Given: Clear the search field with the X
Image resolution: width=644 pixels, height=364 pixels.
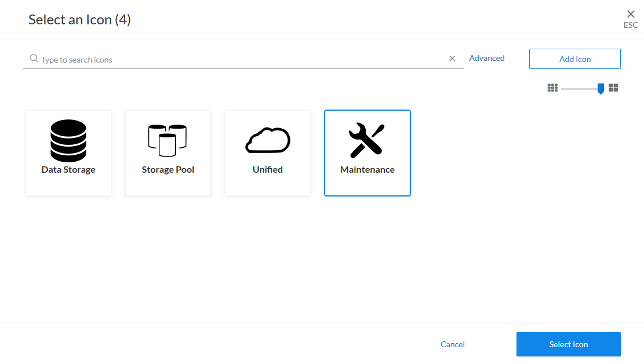Looking at the screenshot, I should pyautogui.click(x=452, y=59).
